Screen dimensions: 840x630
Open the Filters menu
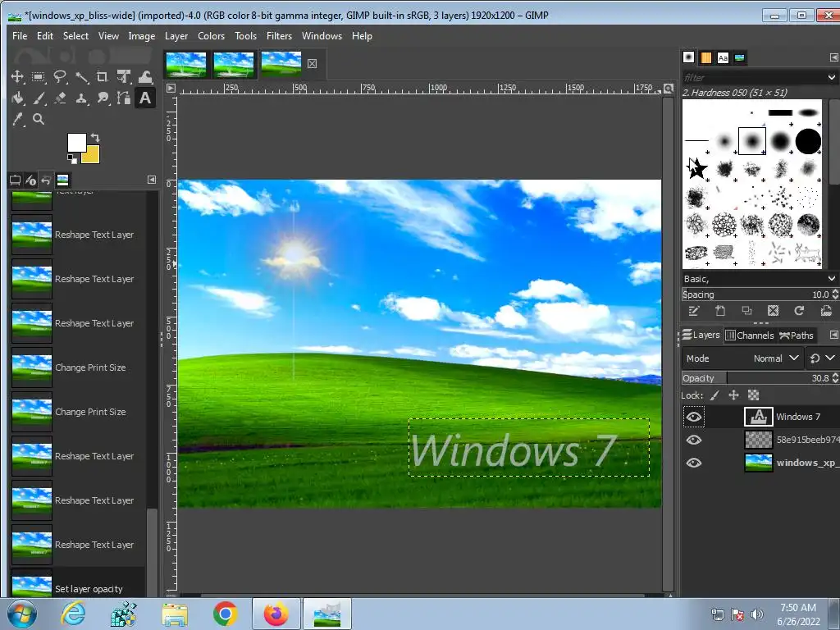[x=279, y=36]
